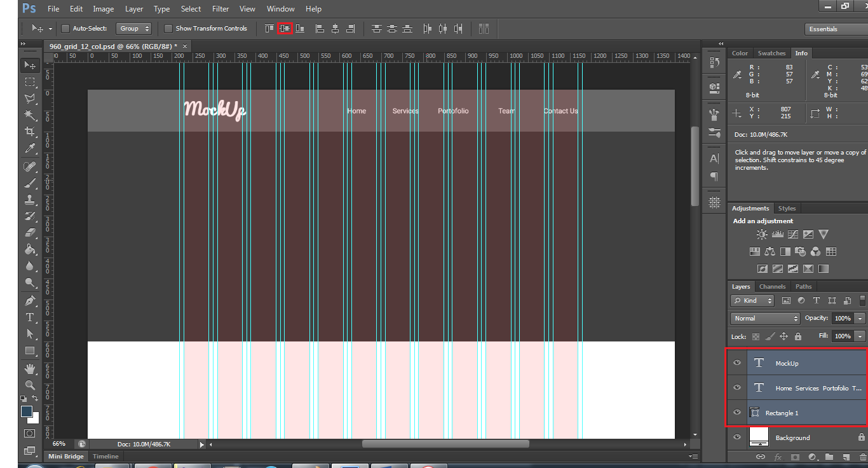Open the Normal blend mode dropdown
The width and height of the screenshot is (868, 468).
(x=765, y=318)
